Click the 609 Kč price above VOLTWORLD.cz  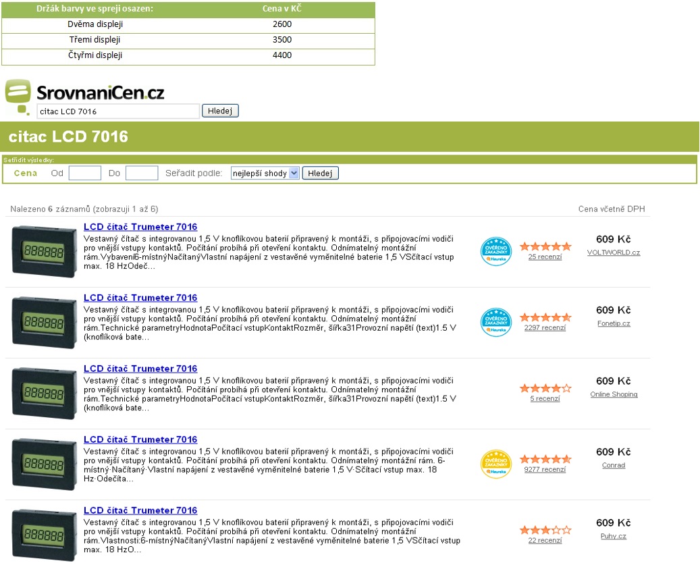(614, 239)
